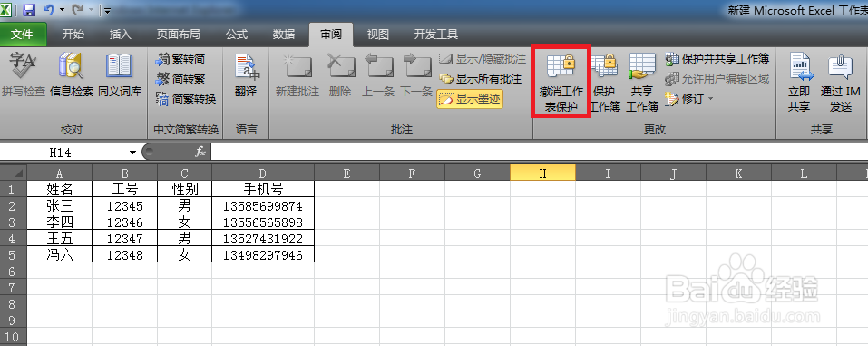Switch to the 公式 ribbon tab
Image resolution: width=868 pixels, height=346 pixels.
(x=237, y=35)
